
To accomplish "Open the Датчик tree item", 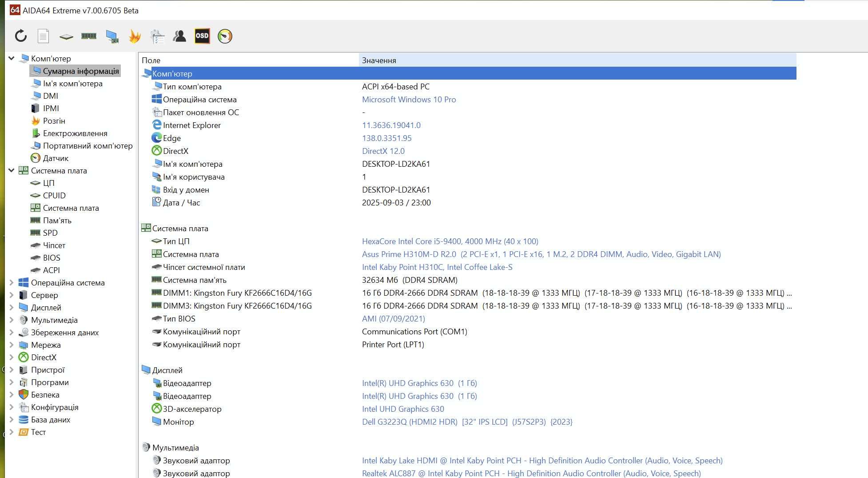I will click(x=56, y=158).
